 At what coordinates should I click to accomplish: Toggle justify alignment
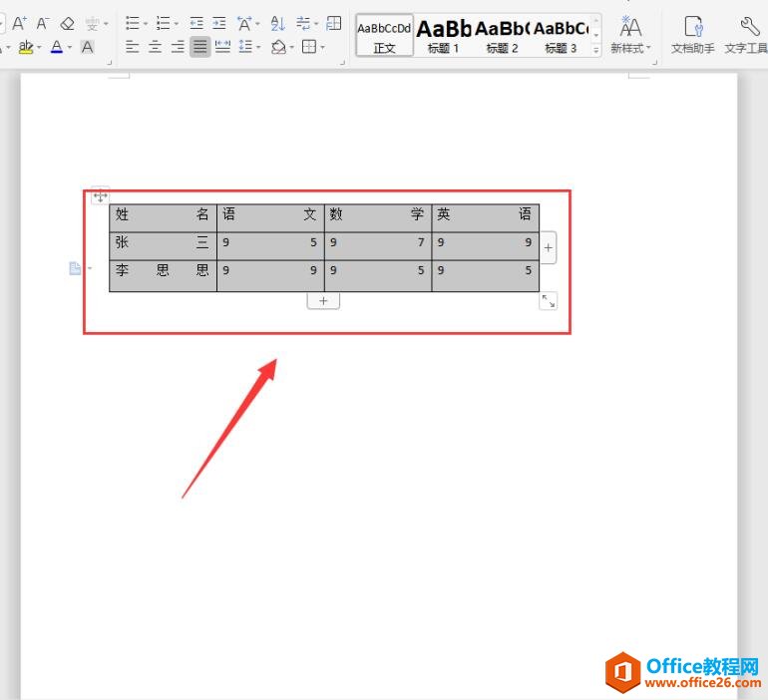(x=199, y=47)
